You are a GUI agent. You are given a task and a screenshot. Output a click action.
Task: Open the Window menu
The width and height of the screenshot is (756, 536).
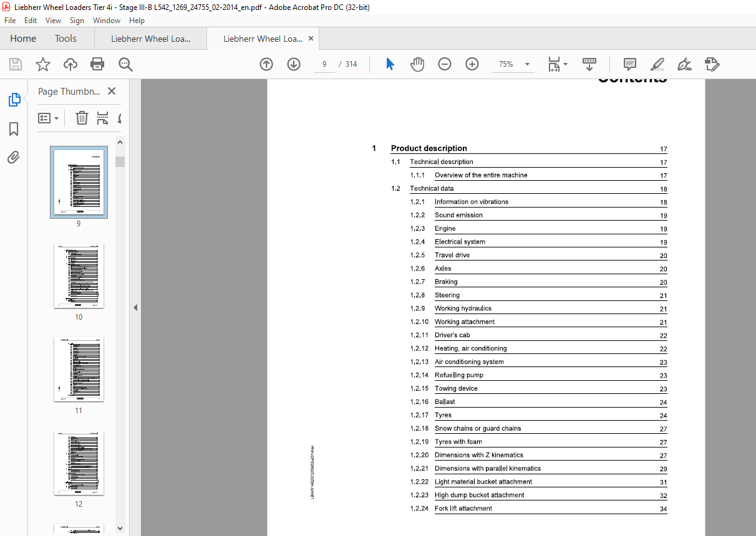(107, 21)
